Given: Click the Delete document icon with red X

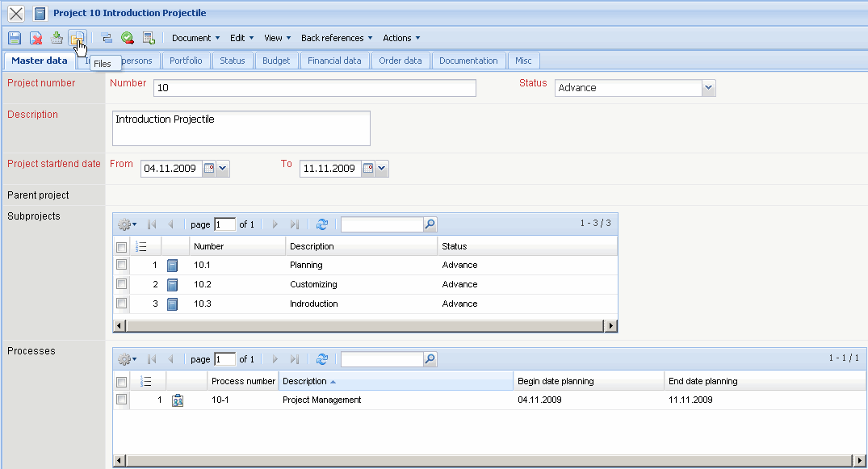Looking at the screenshot, I should (36, 38).
